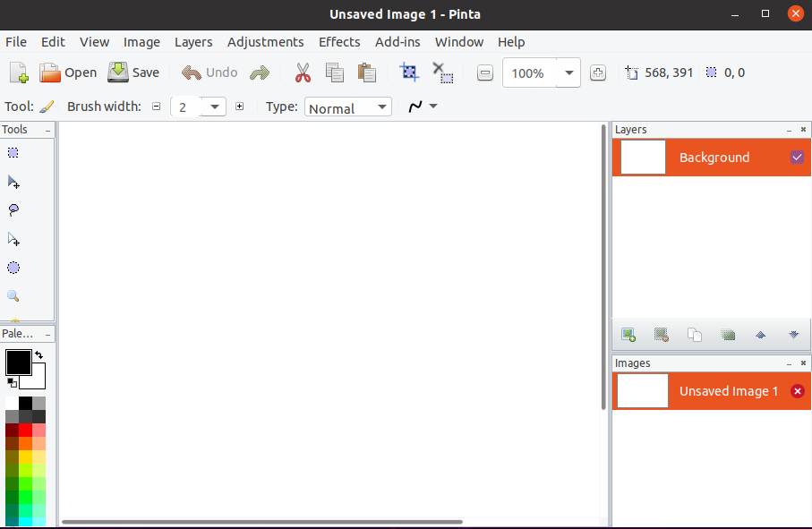812x529 pixels.
Task: Close the Layers panel
Action: tap(803, 130)
